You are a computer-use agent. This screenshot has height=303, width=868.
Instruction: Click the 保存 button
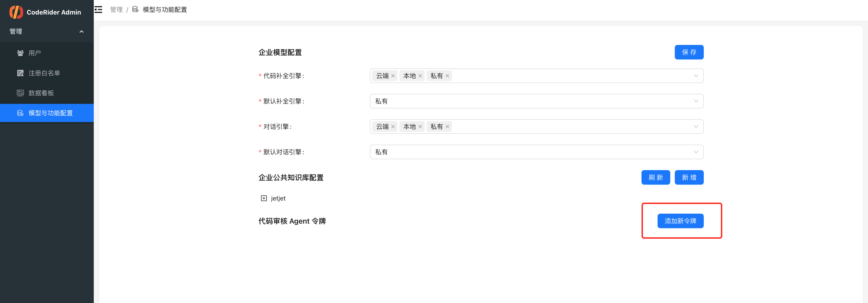coord(689,52)
